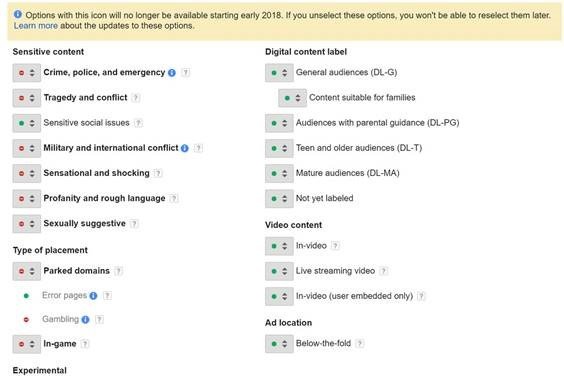The height and width of the screenshot is (379, 564).
Task: Click info icon in yellow notice banner
Action: [18, 14]
